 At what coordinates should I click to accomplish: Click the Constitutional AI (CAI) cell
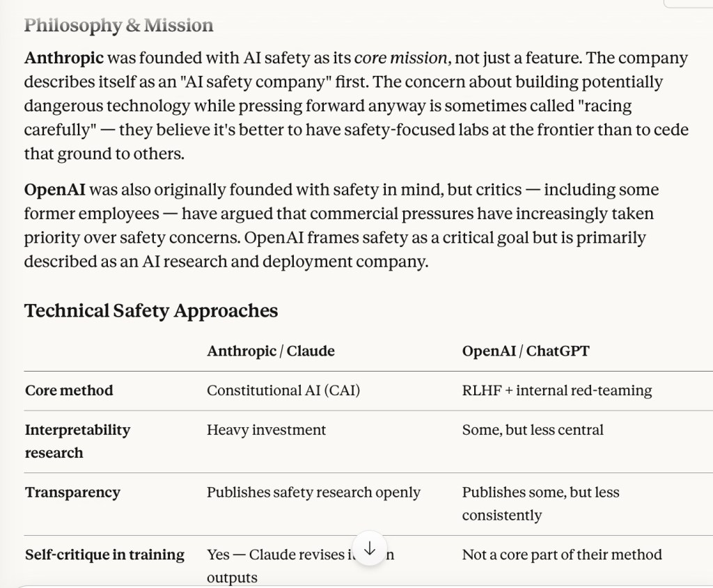(283, 390)
